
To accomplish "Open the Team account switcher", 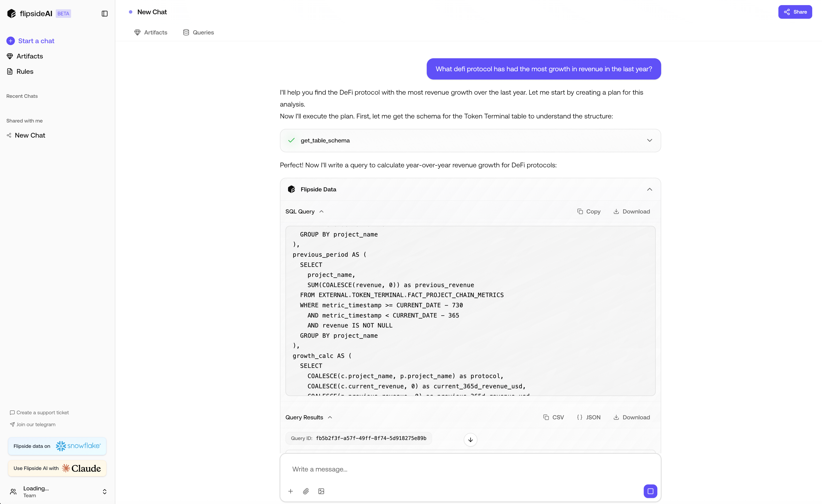I will click(x=104, y=492).
